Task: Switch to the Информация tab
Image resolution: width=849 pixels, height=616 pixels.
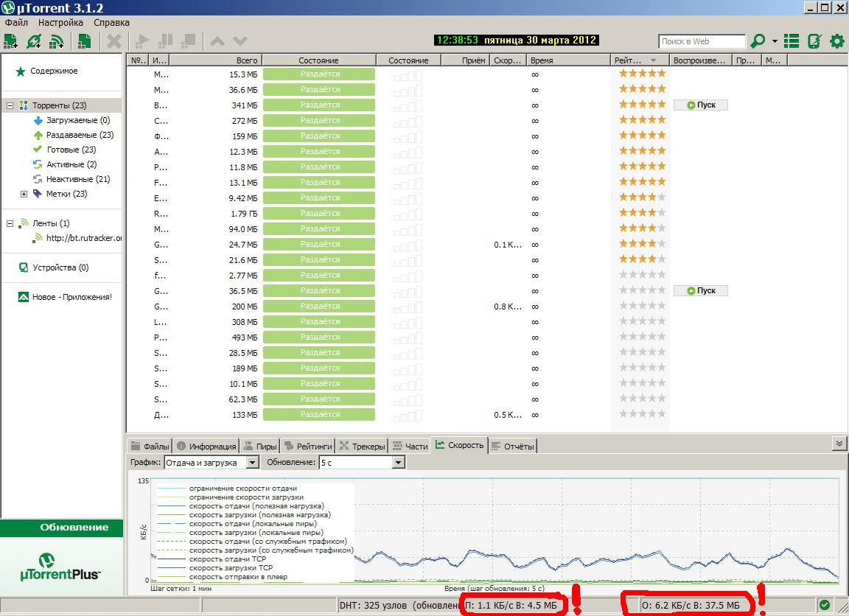Action: pos(207,446)
